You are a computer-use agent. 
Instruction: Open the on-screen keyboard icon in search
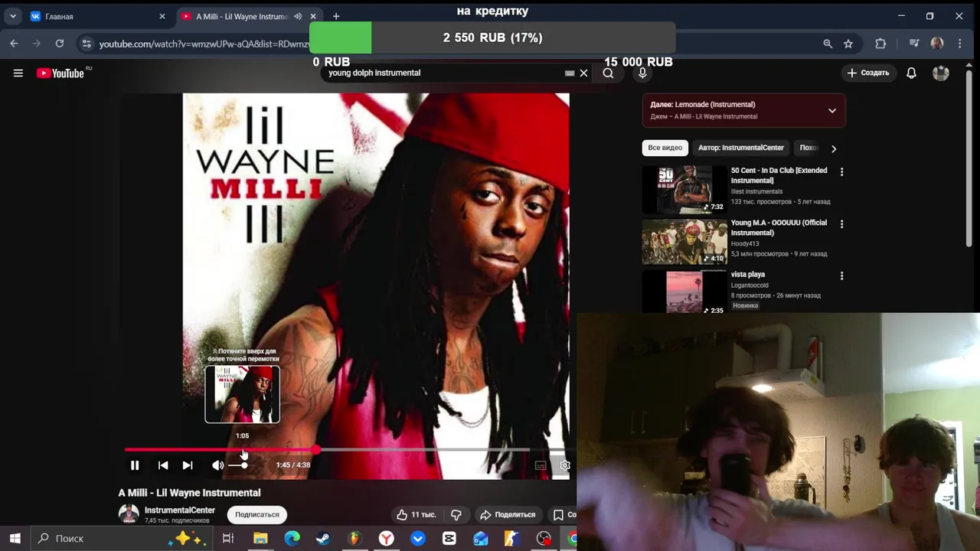(570, 73)
